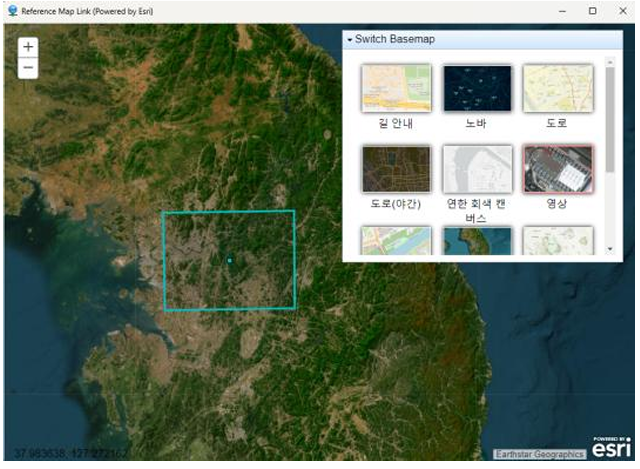Select the bottom-left partially visible basemap thumbnail

pyautogui.click(x=396, y=241)
